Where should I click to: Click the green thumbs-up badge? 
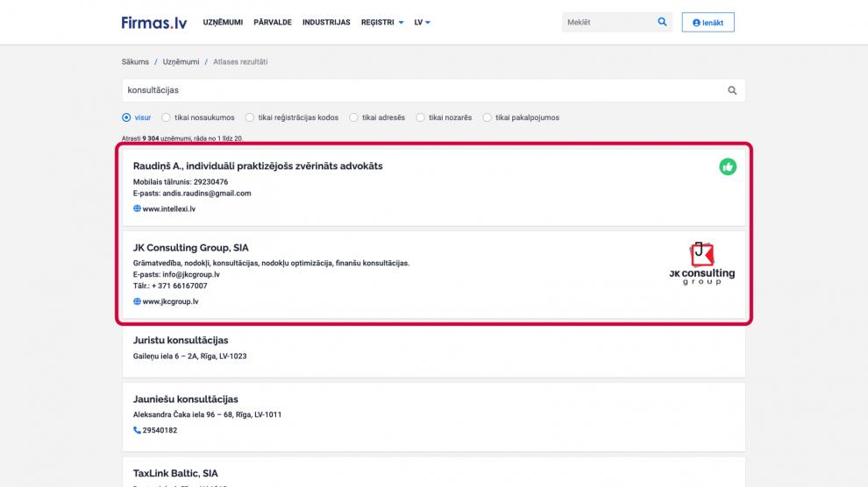pyautogui.click(x=727, y=166)
